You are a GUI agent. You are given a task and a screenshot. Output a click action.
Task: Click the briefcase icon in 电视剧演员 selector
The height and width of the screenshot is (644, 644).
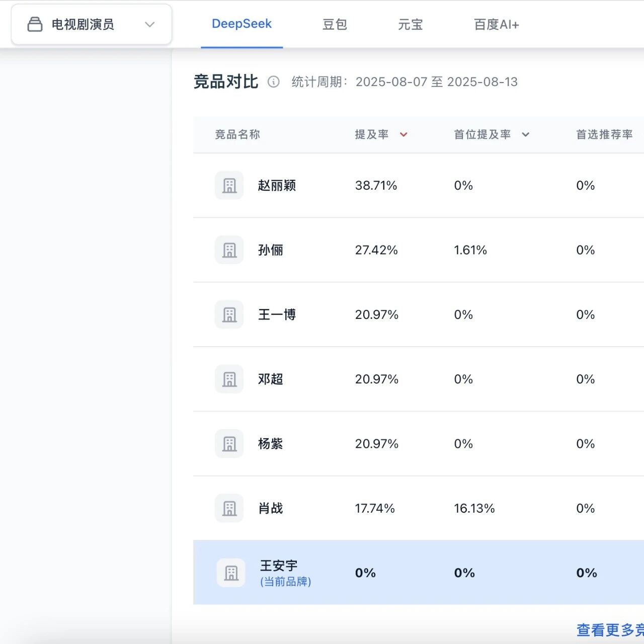pos(35,24)
